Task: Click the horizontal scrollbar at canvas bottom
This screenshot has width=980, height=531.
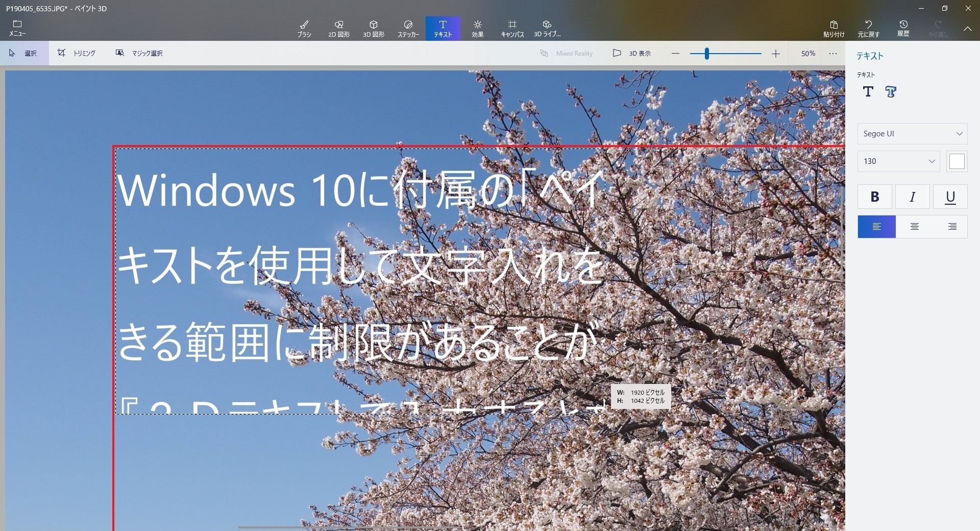Action: click(349, 527)
